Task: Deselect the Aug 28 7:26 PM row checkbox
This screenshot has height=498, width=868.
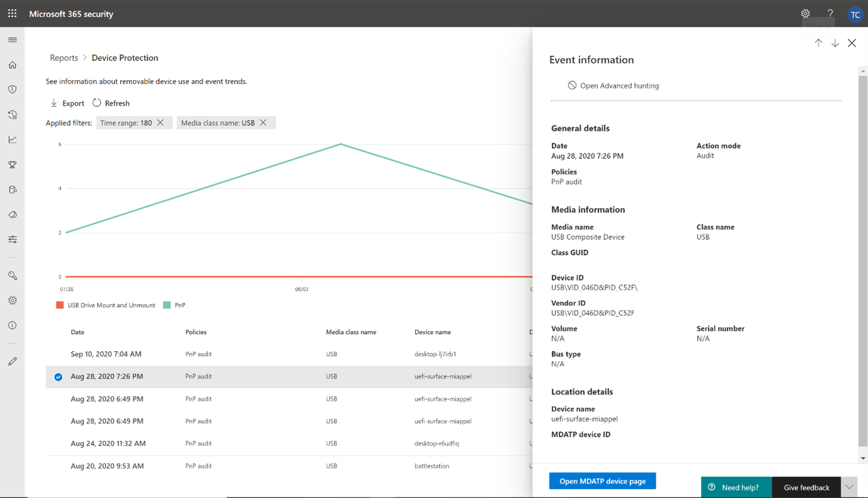Action: tap(58, 377)
